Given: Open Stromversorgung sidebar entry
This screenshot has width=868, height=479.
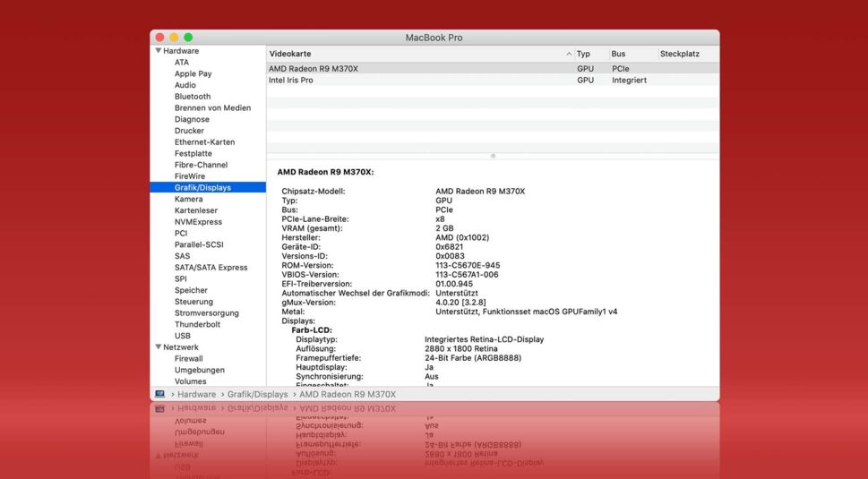Looking at the screenshot, I should 207,313.
